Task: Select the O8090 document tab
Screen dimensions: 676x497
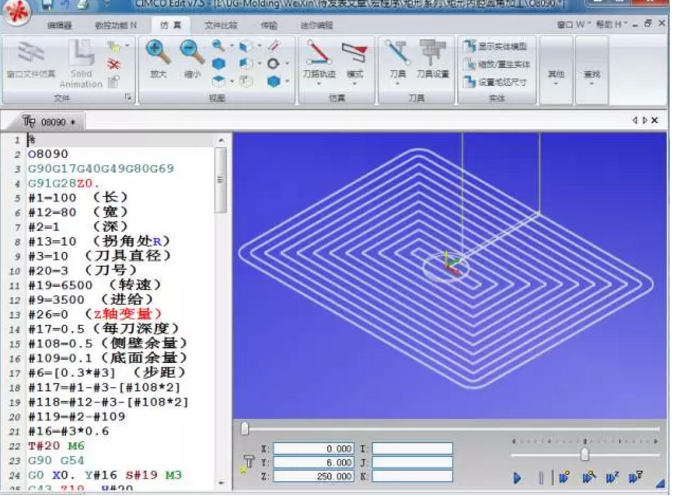Action: click(50, 122)
